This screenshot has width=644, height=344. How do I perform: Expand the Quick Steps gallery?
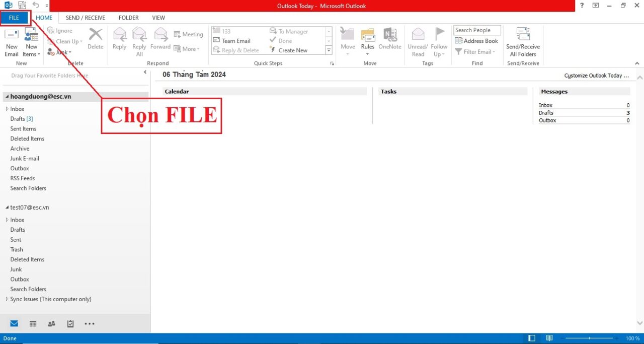329,50
